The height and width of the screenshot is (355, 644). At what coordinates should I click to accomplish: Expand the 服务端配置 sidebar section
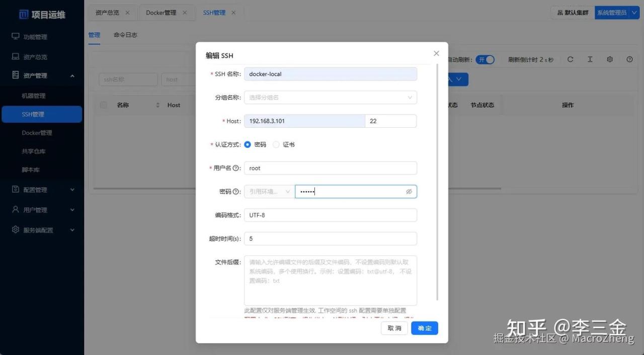[x=42, y=230]
